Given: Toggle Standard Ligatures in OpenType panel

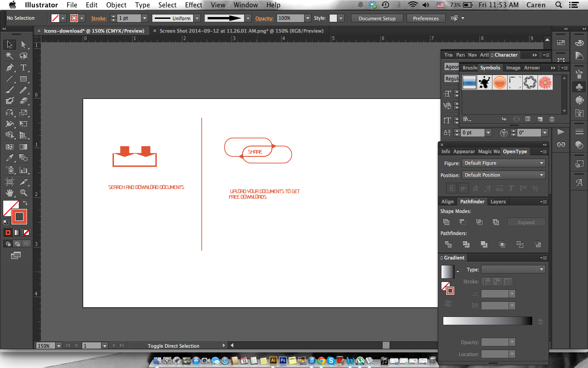Looking at the screenshot, I should point(452,188).
